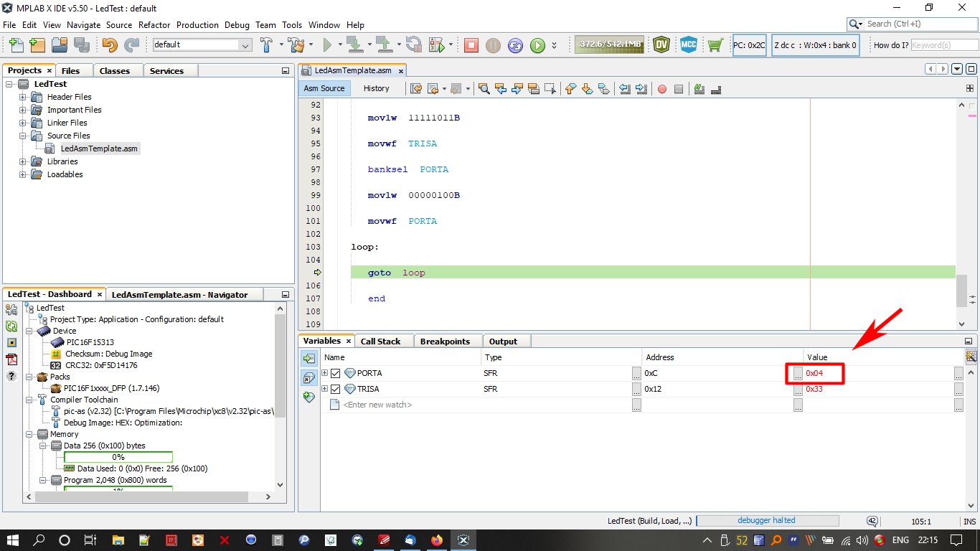This screenshot has width=980, height=551.
Task: Click the Variables column chooser icon
Action: (x=971, y=357)
